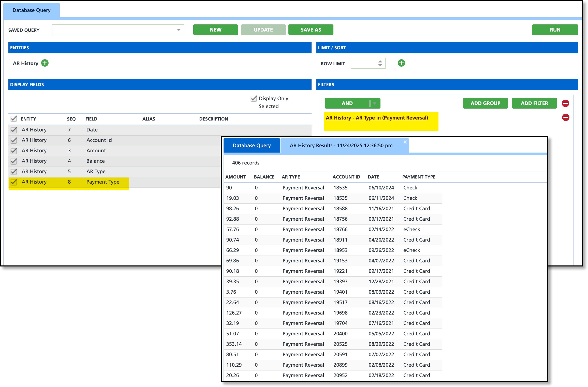Remove filter group with top red minus icon
The image size is (588, 387).
pyautogui.click(x=565, y=103)
